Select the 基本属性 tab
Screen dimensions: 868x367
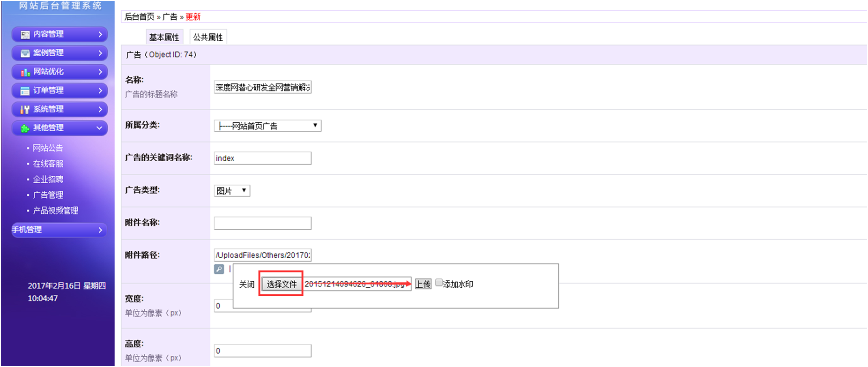click(x=164, y=37)
